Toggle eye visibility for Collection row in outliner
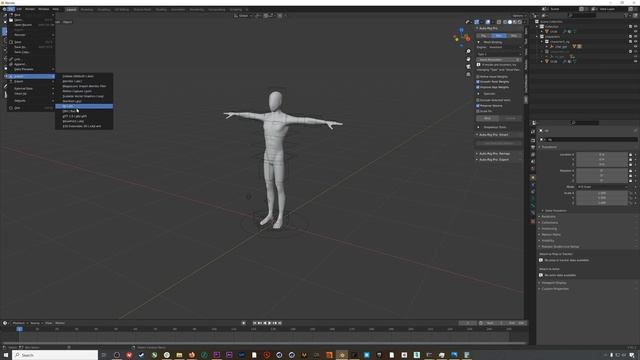The image size is (640, 360). click(636, 27)
